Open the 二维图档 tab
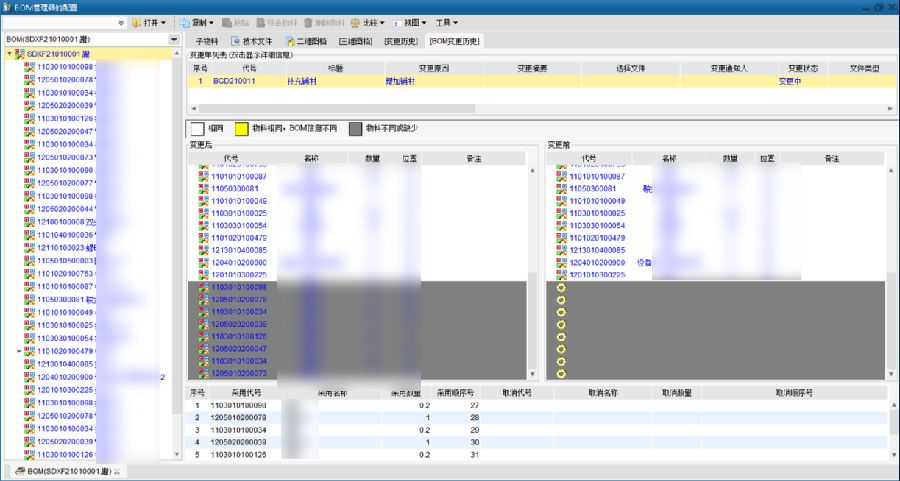900x481 pixels. point(306,41)
